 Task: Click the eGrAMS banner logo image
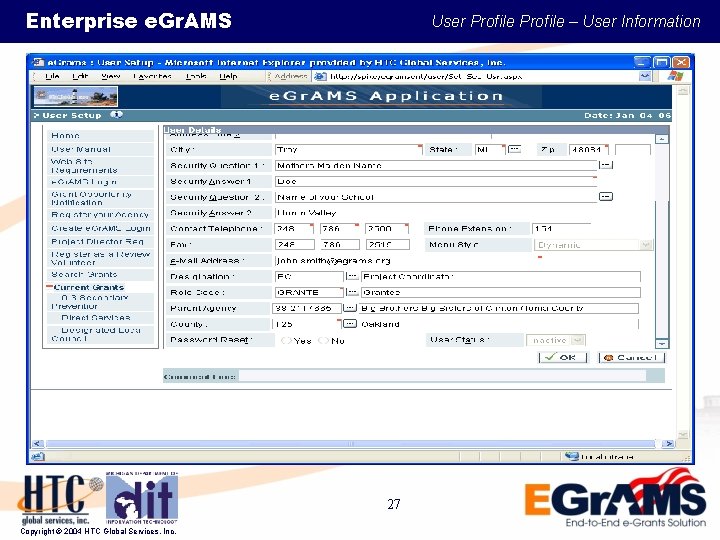[76, 96]
